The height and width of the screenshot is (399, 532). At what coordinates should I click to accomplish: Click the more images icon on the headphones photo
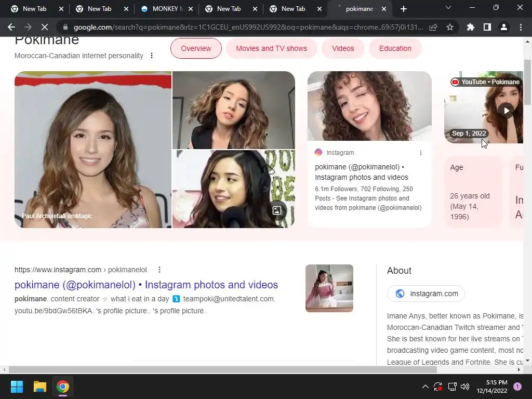click(x=276, y=210)
